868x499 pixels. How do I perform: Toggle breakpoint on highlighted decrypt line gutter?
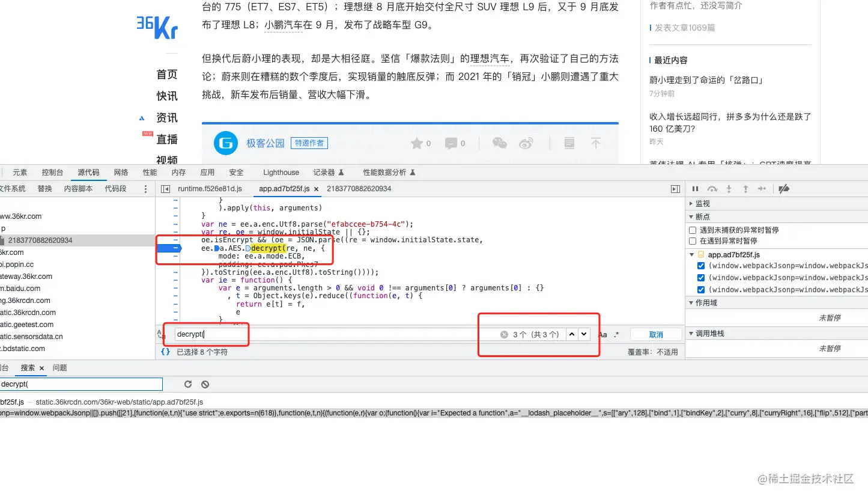(169, 248)
